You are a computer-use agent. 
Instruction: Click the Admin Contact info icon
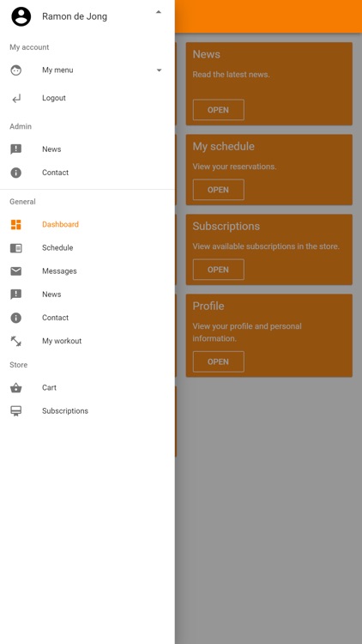[x=16, y=173]
